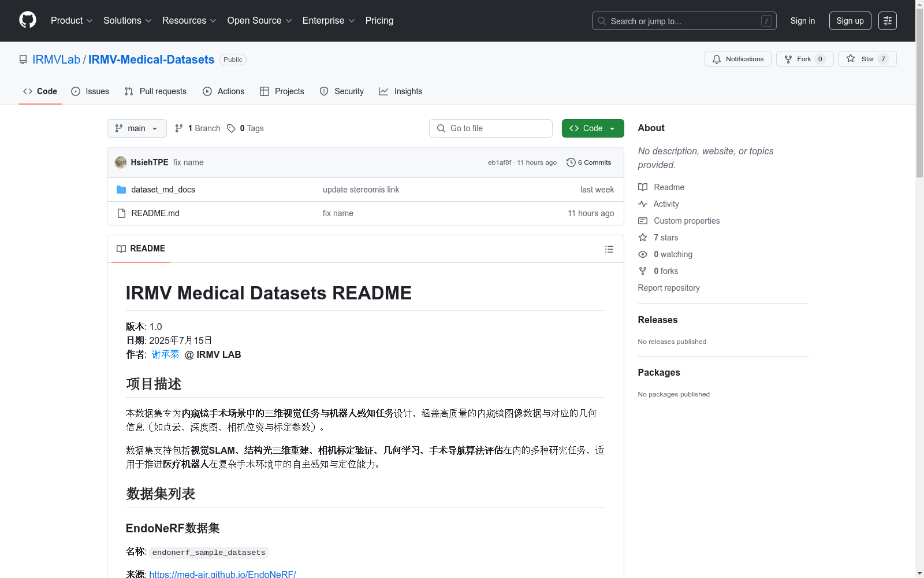The height and width of the screenshot is (578, 924).
Task: Click the stars icon in About sidebar
Action: [643, 238]
